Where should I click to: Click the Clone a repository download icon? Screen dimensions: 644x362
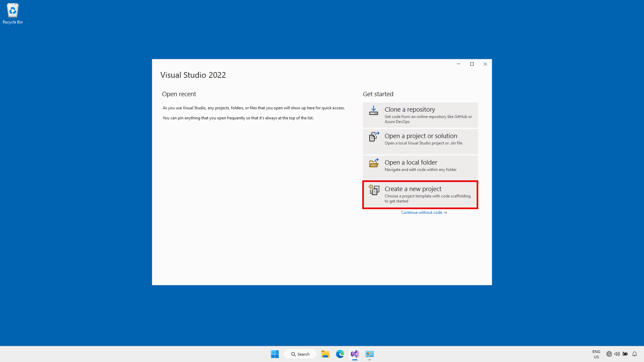tap(374, 111)
